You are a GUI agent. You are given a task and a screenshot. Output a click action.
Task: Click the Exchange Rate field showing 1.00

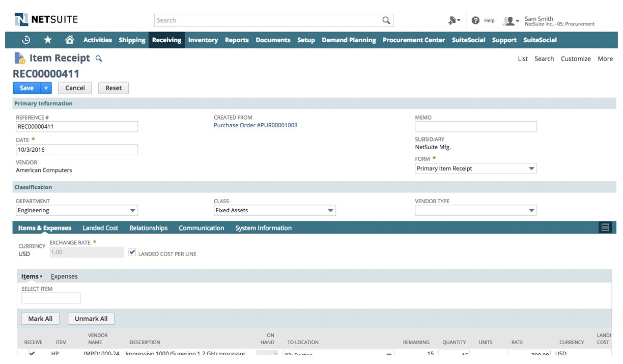(87, 253)
